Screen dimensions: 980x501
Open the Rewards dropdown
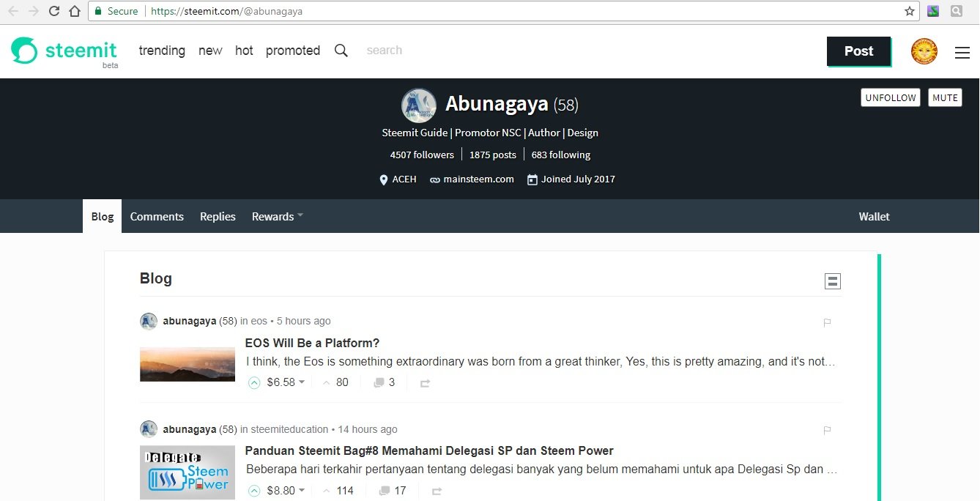(x=277, y=217)
